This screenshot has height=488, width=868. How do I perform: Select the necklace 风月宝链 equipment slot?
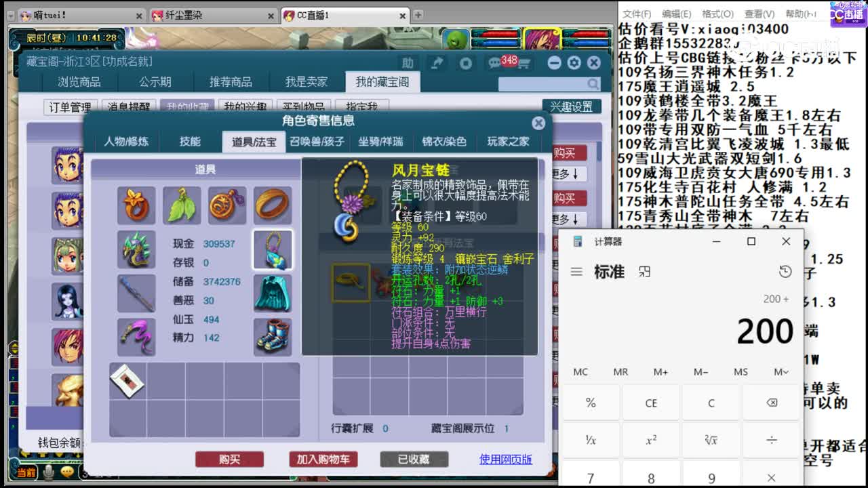(273, 249)
